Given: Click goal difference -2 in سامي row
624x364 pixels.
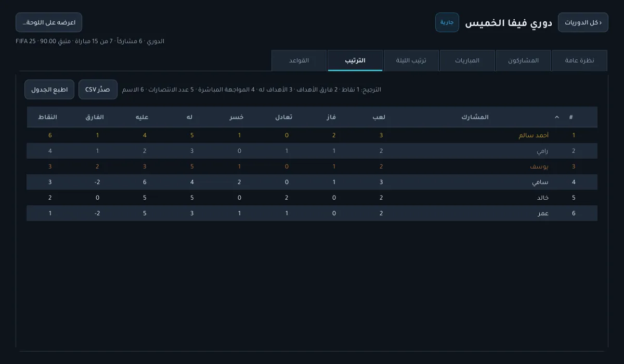Looking at the screenshot, I should point(97,182).
